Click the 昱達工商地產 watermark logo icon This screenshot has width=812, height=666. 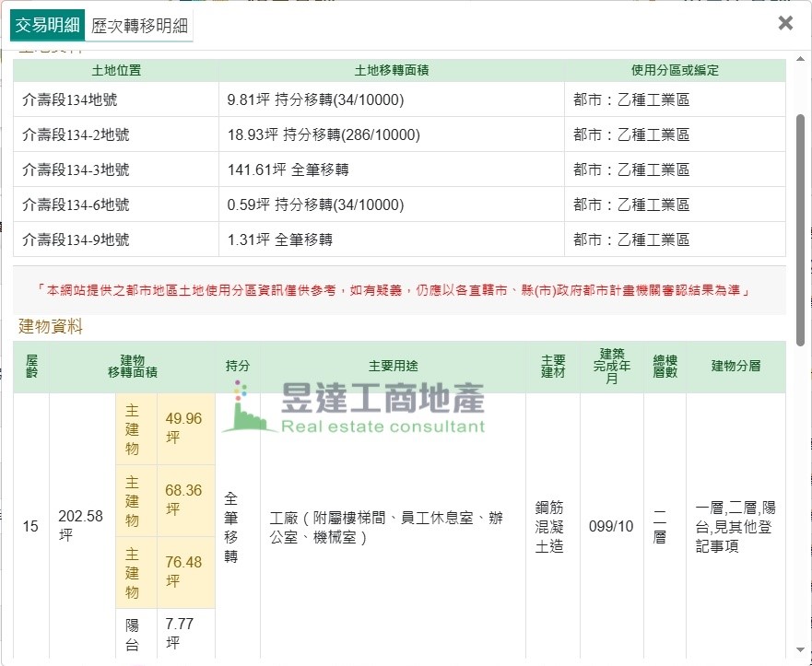coord(242,408)
